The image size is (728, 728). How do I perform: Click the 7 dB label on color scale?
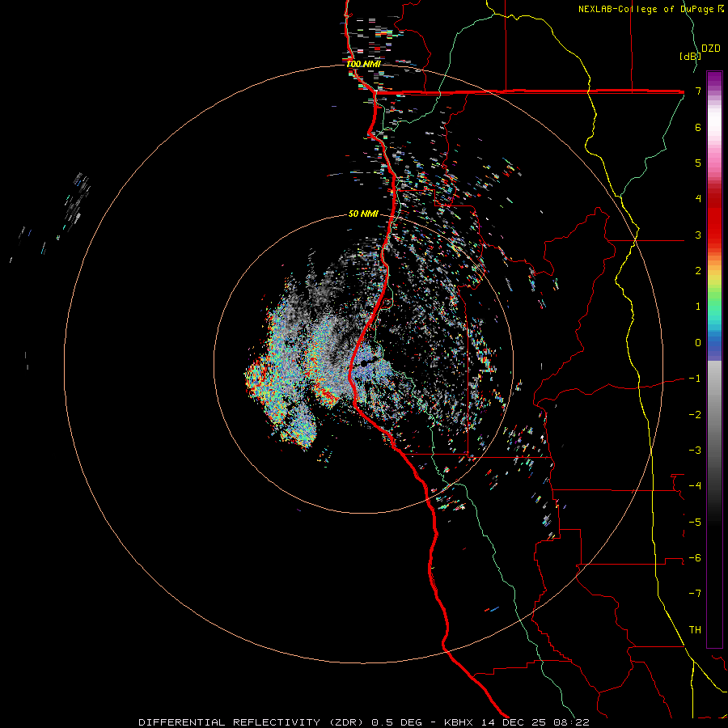click(x=698, y=91)
